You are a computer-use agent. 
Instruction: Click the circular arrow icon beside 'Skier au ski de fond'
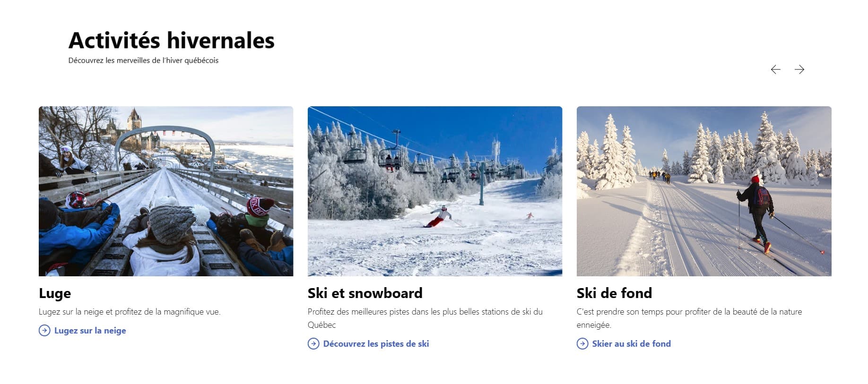click(x=582, y=344)
